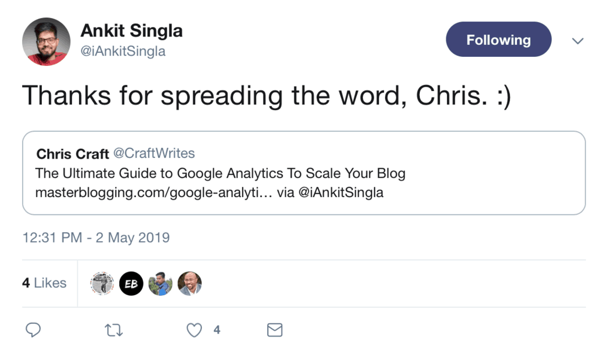The image size is (599, 364).
Task: Click the reply speech bubble icon
Action: 34,330
